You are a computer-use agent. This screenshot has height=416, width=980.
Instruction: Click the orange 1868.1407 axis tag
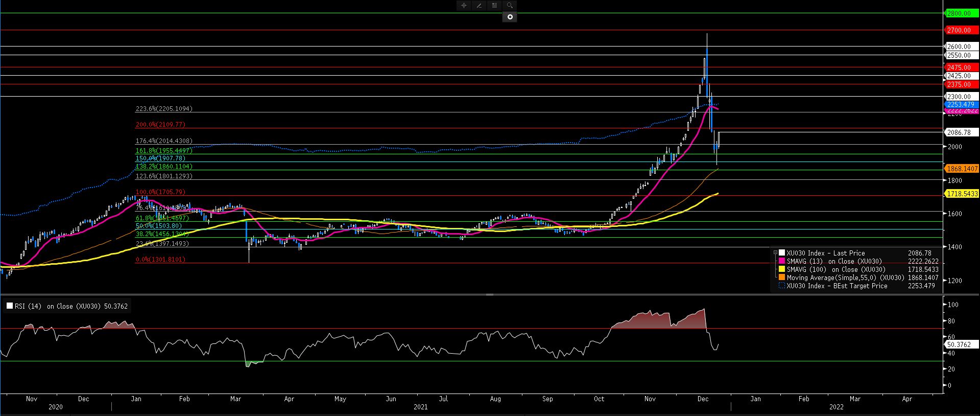(x=962, y=169)
